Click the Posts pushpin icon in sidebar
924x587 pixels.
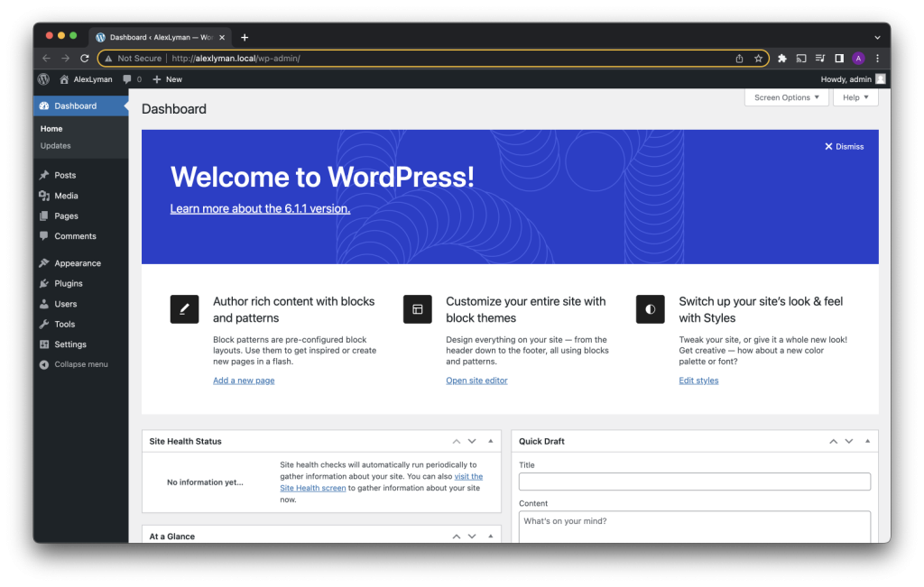tap(44, 175)
